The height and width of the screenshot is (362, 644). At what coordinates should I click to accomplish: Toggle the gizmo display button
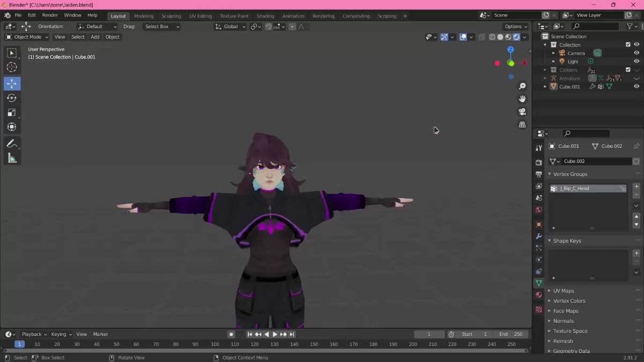[444, 37]
